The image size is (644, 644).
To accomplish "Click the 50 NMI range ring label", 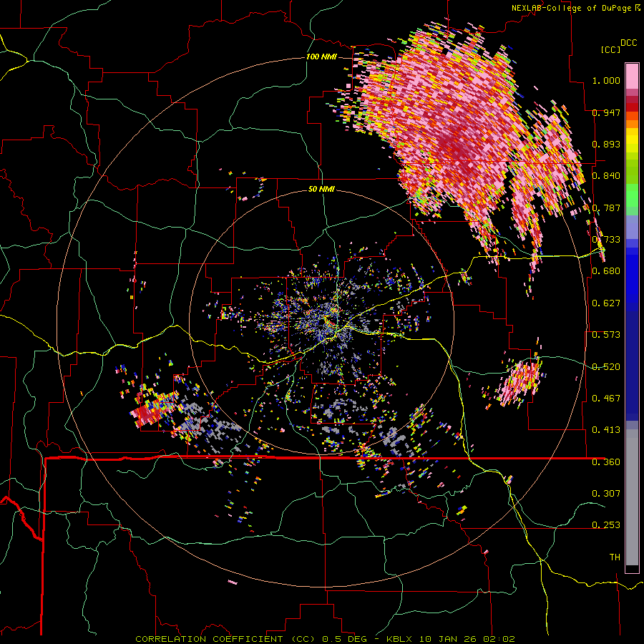I will click(x=321, y=190).
